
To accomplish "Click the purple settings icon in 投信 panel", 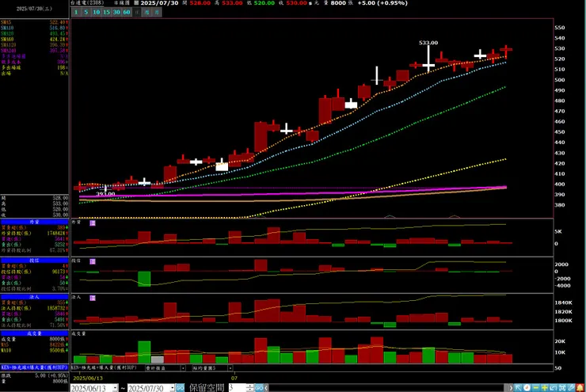I will click(93, 261).
